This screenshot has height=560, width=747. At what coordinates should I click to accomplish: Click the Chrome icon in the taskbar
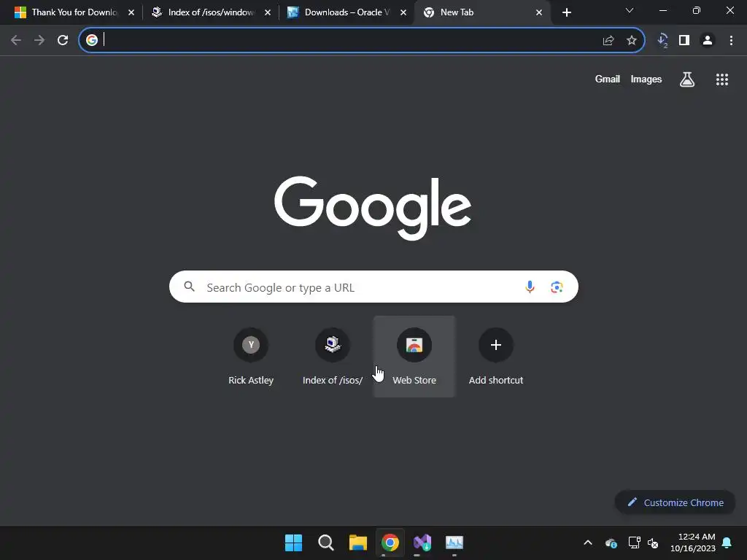[x=390, y=542]
